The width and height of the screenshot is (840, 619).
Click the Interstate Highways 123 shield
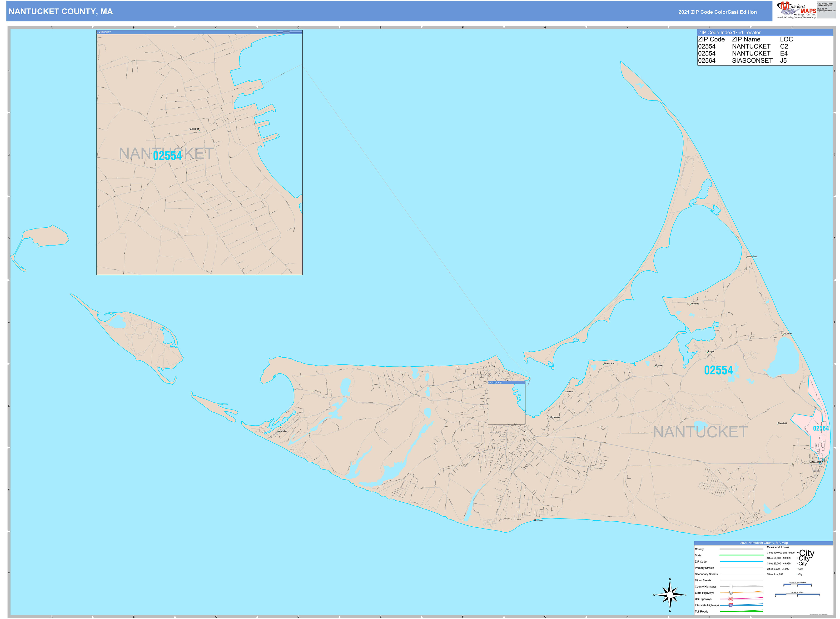(731, 605)
